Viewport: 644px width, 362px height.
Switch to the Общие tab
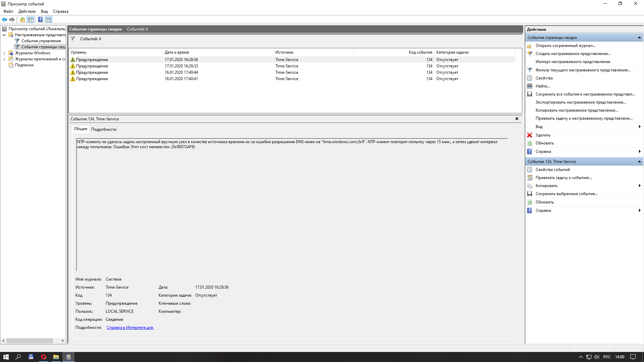[80, 129]
